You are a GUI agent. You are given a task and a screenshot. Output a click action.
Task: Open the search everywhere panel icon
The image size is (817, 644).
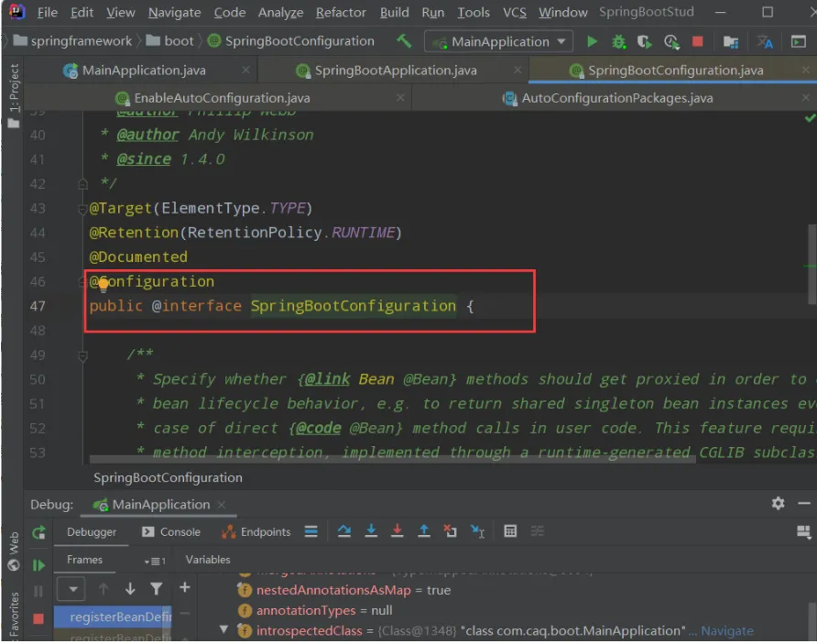point(799,41)
